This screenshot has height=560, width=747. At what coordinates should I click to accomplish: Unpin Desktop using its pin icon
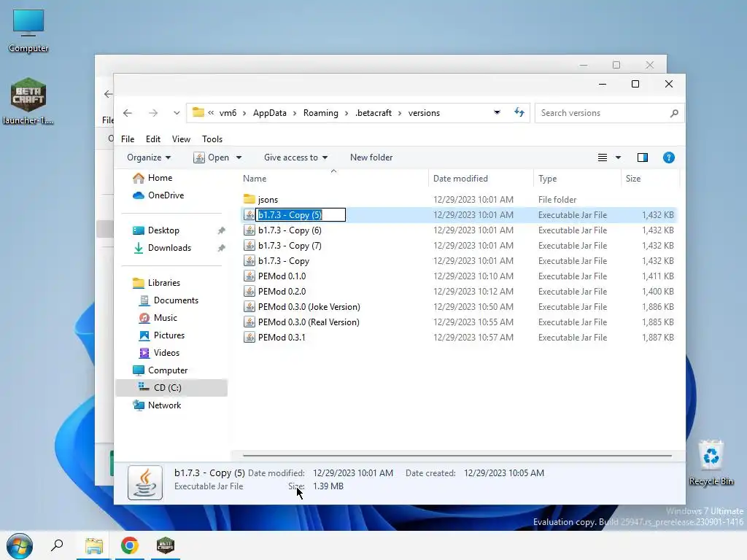[x=221, y=230]
